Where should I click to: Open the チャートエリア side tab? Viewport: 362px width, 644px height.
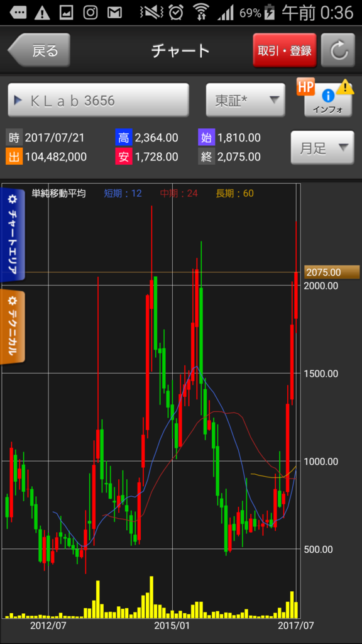click(13, 235)
